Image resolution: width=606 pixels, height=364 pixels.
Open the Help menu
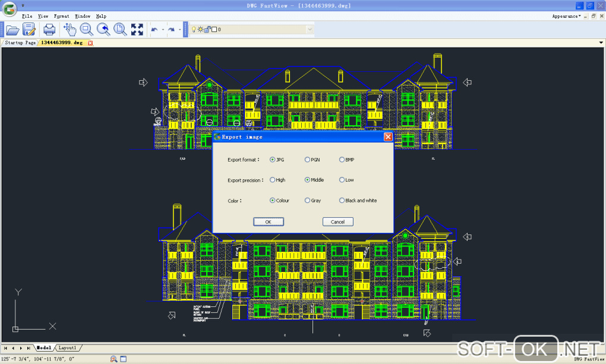coord(101,16)
